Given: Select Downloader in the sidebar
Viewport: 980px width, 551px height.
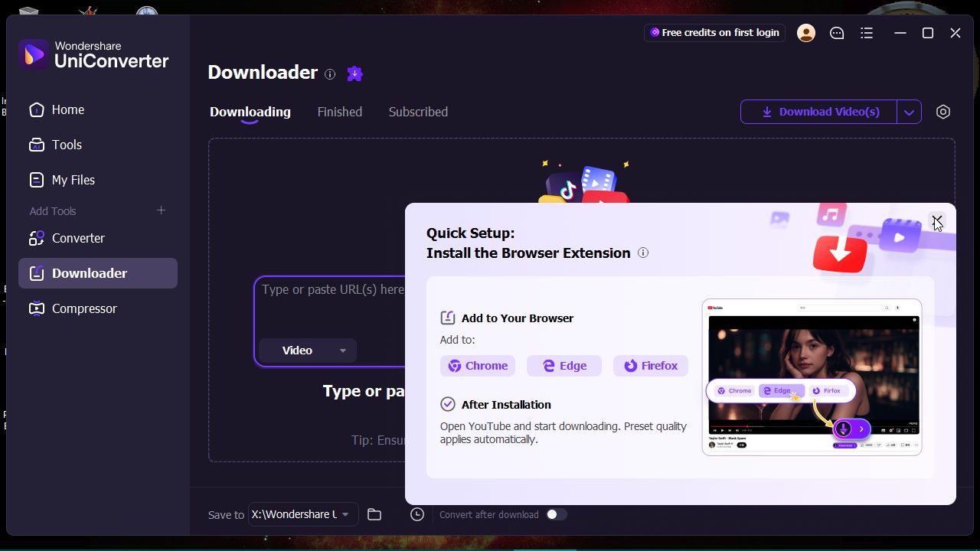Looking at the screenshot, I should [x=98, y=273].
